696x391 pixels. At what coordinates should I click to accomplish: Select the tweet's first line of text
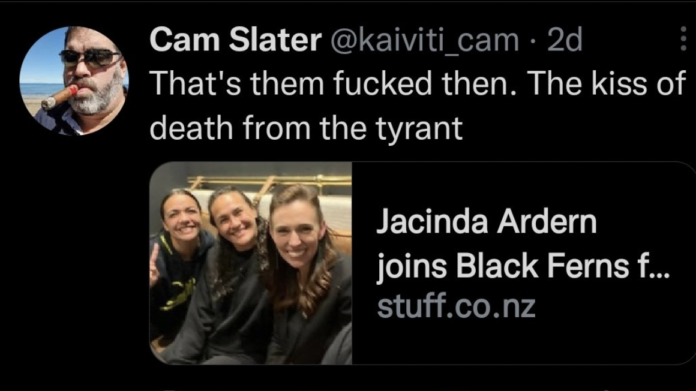[418, 83]
